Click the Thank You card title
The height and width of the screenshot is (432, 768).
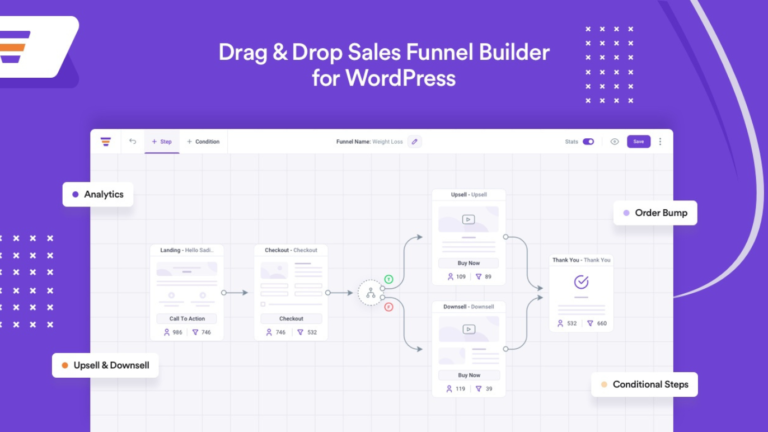[581, 260]
